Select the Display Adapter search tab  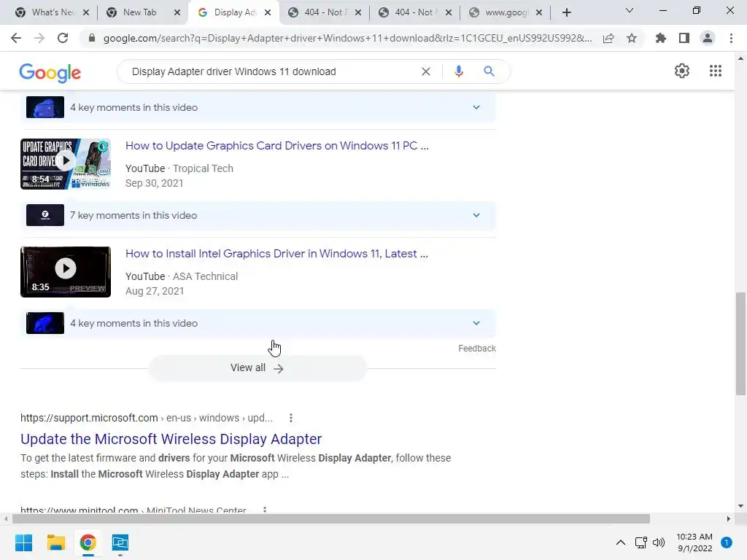234,12
